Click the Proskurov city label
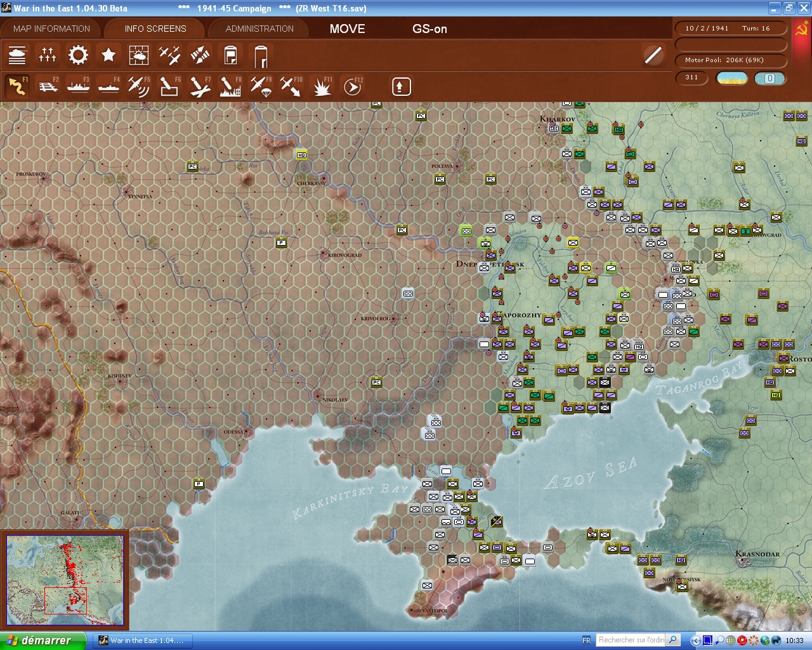 point(31,174)
